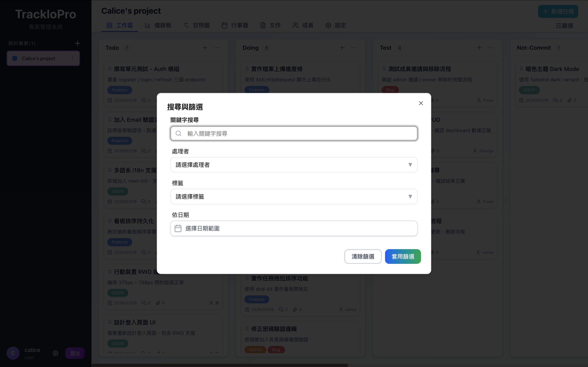Screen dimensions: 588x367
Task: Click the 套用篩選 apply filters button
Action: (403, 256)
